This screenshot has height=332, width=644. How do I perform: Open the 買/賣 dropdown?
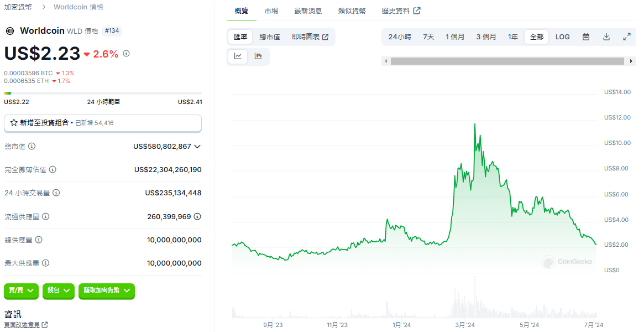(x=21, y=291)
